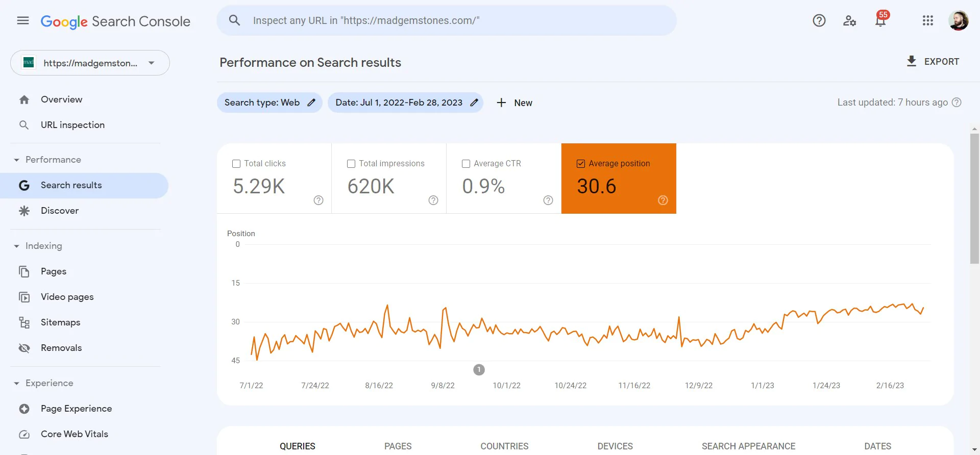Collapse the Indexing sidebar section

point(16,246)
